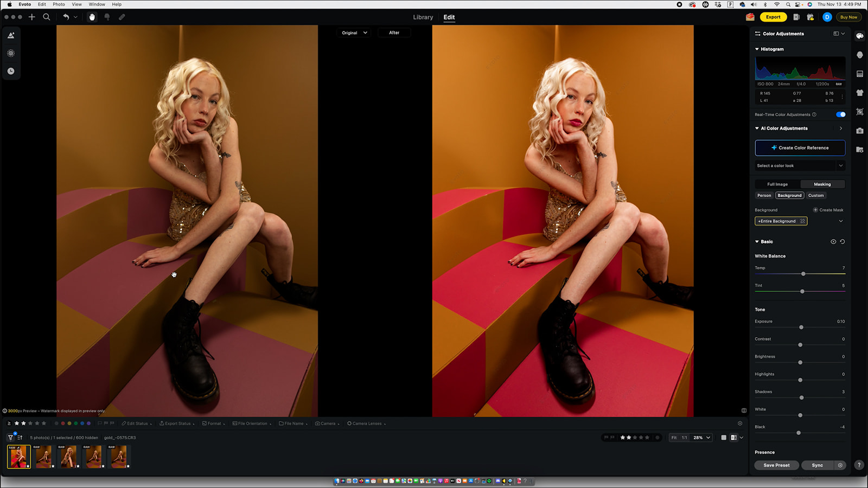
Task: Click the yellow Export button
Action: [773, 17]
